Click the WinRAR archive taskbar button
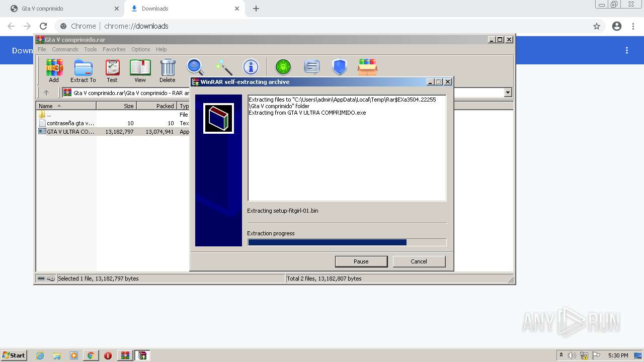The width and height of the screenshot is (644, 362). click(125, 355)
